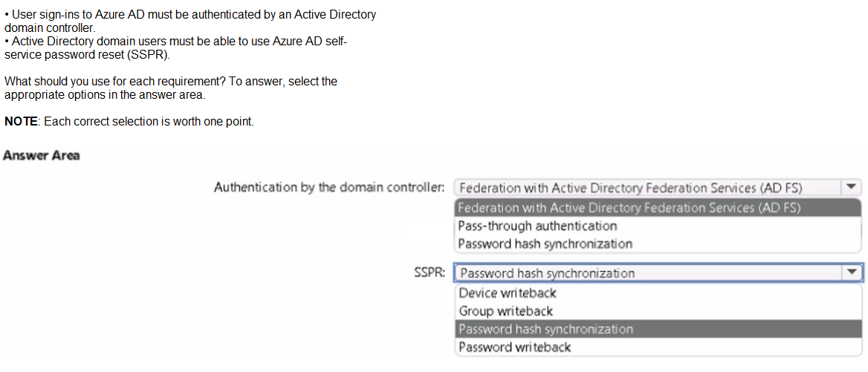The image size is (868, 372).
Task: Expand the SSPR dropdown arrow
Action: pyautogui.click(x=852, y=272)
